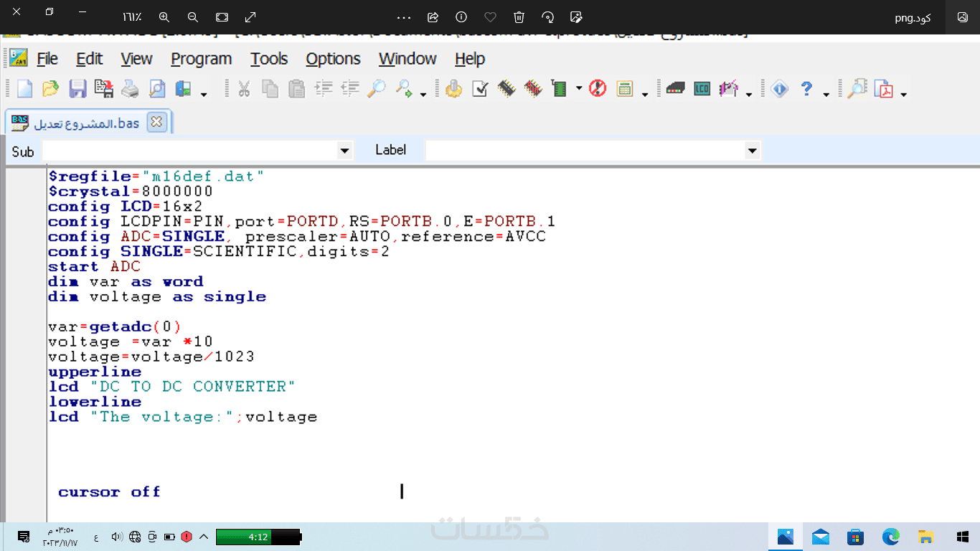This screenshot has height=551, width=980.
Task: Unindent the code block
Action: 350,89
